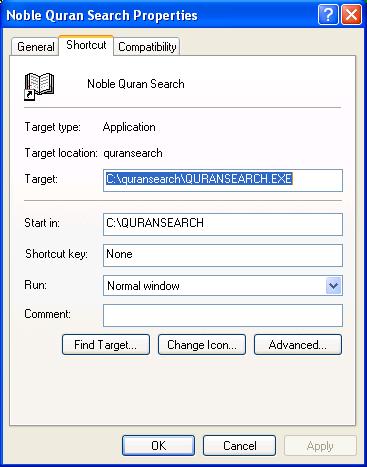Viewport: 367px width, 467px height.
Task: Open the Compatibility tab
Action: (147, 47)
